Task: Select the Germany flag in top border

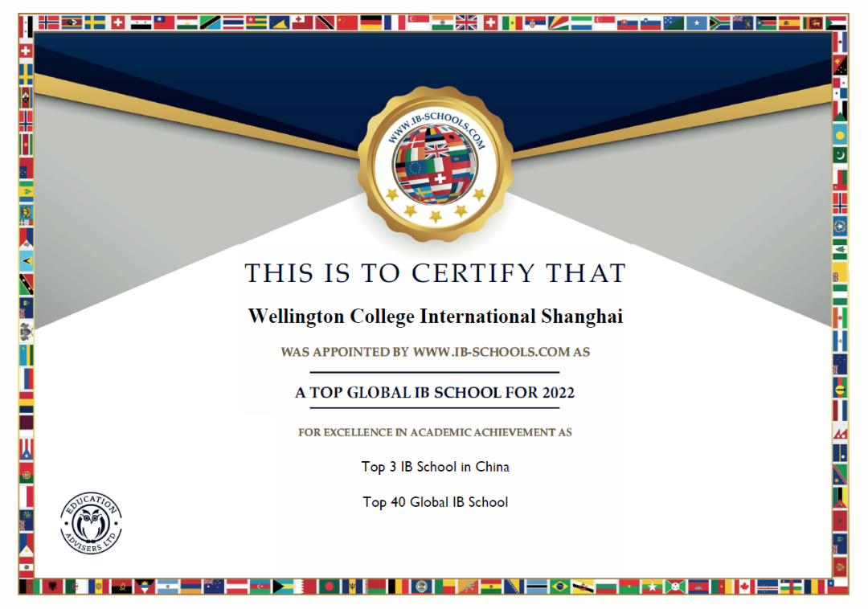Action: click(x=371, y=22)
